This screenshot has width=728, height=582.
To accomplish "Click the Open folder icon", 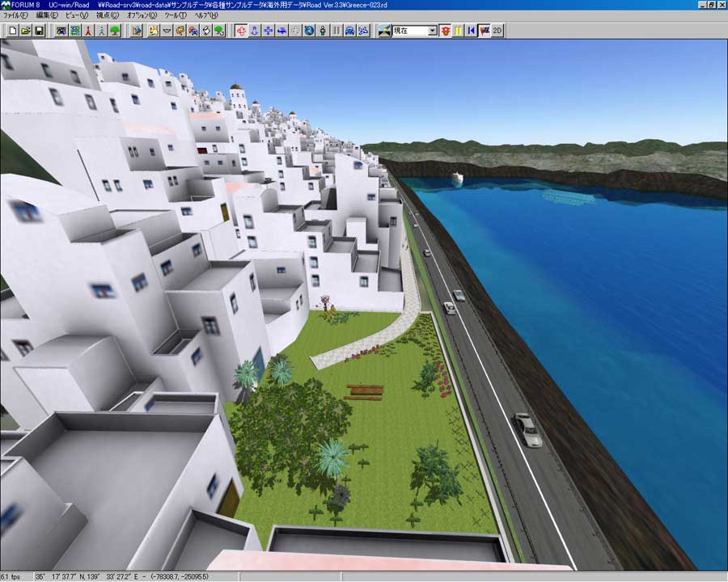I will click(26, 31).
